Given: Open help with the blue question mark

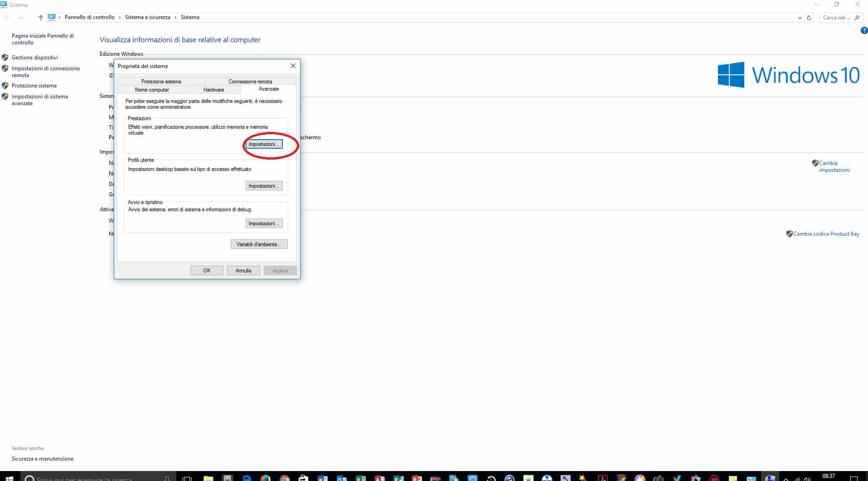Looking at the screenshot, I should click(864, 31).
